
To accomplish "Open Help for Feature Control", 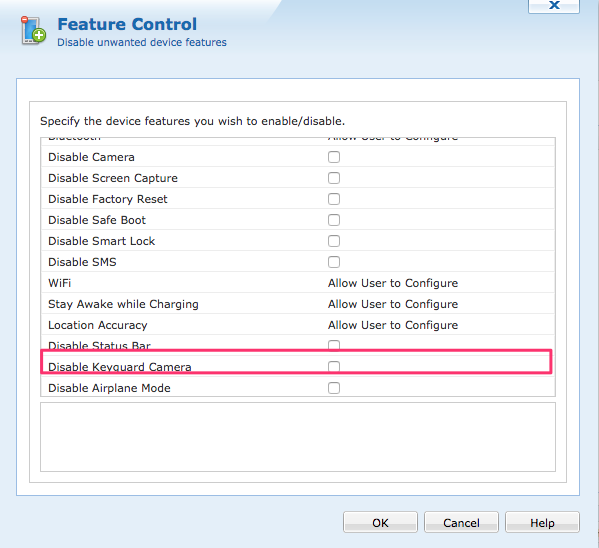I will [x=542, y=522].
